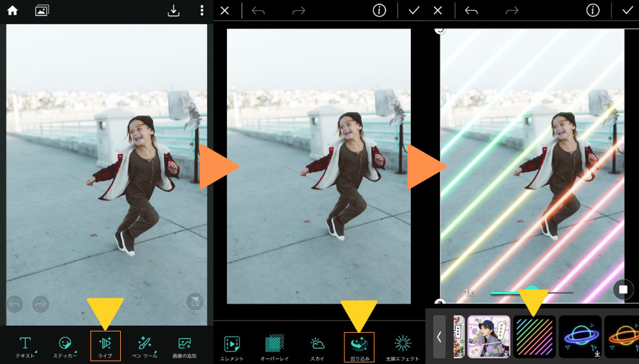Screen dimensions: 639x364
Task: Tap the rotate handle on the neon overlay corner
Action: 440,30
